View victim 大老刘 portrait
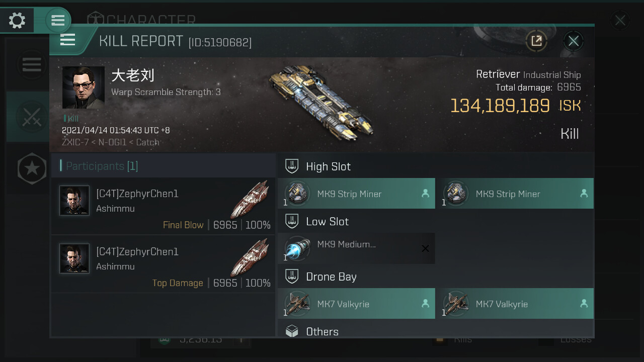Screen dimensions: 644x362 (x=84, y=87)
